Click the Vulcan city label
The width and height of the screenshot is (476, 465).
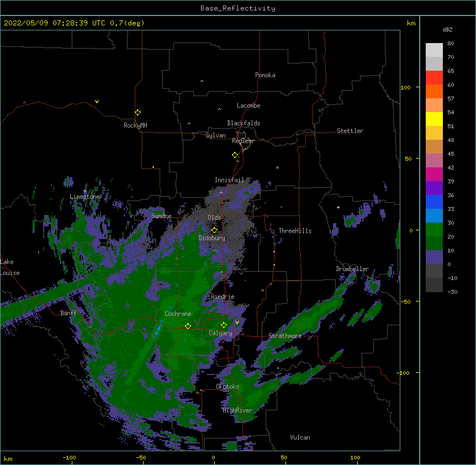tap(300, 437)
